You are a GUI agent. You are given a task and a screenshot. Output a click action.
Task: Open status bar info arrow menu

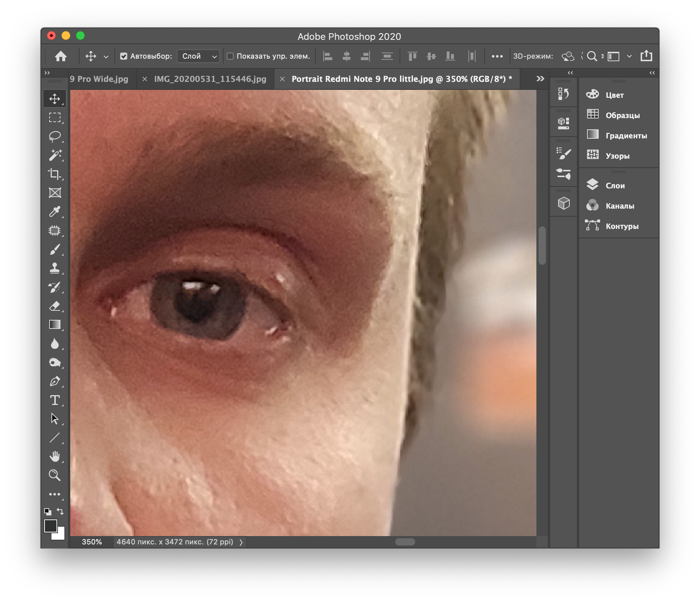241,542
